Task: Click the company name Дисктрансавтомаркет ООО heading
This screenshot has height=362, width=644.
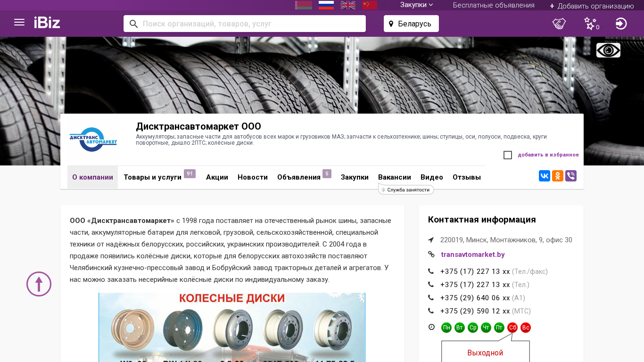Action: point(198,126)
